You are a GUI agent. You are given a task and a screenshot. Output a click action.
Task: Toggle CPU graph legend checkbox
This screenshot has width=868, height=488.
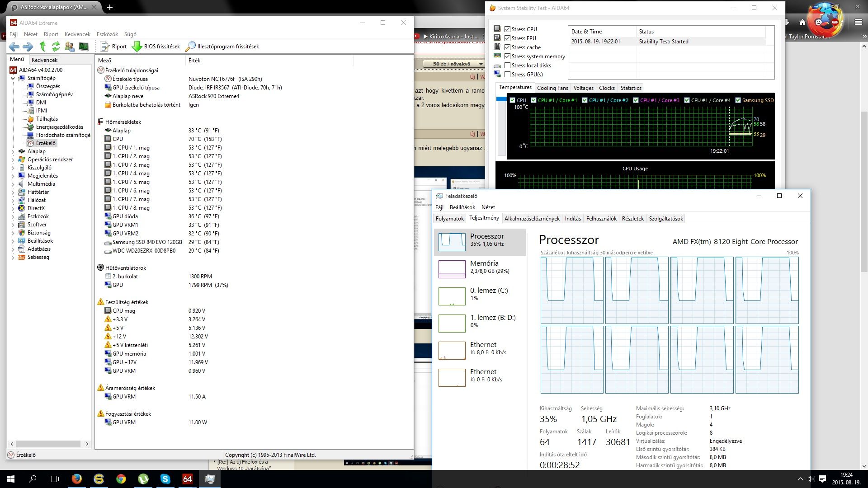click(x=512, y=100)
